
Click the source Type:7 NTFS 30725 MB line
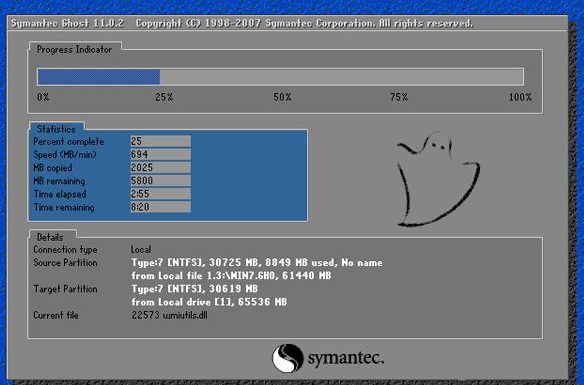[x=257, y=262]
